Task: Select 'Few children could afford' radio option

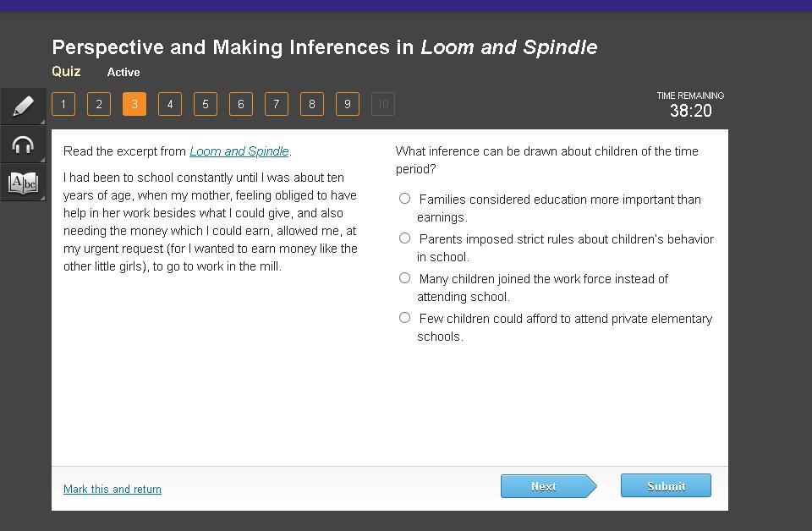Action: point(405,318)
